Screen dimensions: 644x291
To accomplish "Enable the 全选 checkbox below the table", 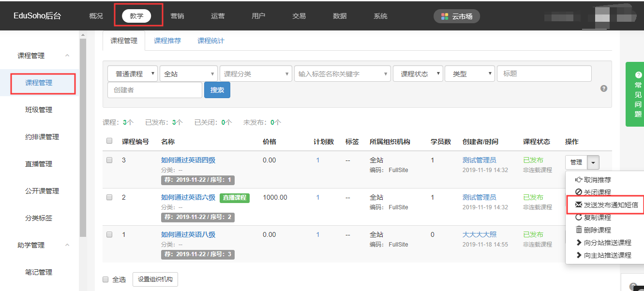I will coord(105,279).
